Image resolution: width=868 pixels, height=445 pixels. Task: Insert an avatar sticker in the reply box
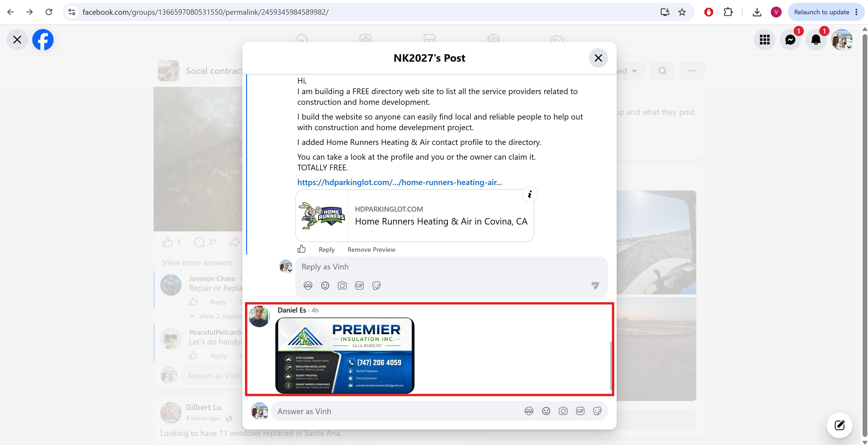point(308,286)
